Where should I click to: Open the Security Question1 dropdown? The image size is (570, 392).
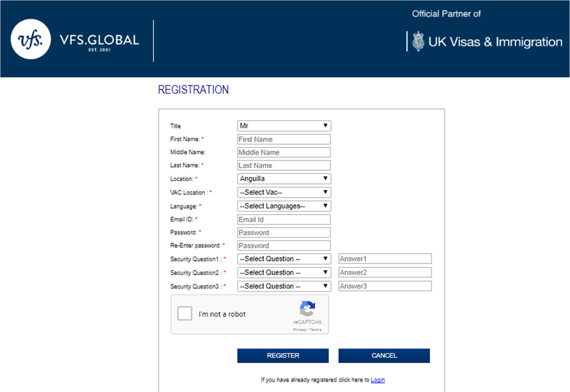pos(284,258)
